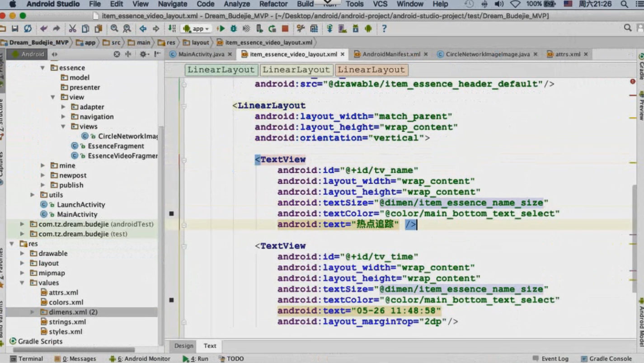Click the project panel settings gear icon
The width and height of the screenshot is (644, 363).
click(143, 54)
